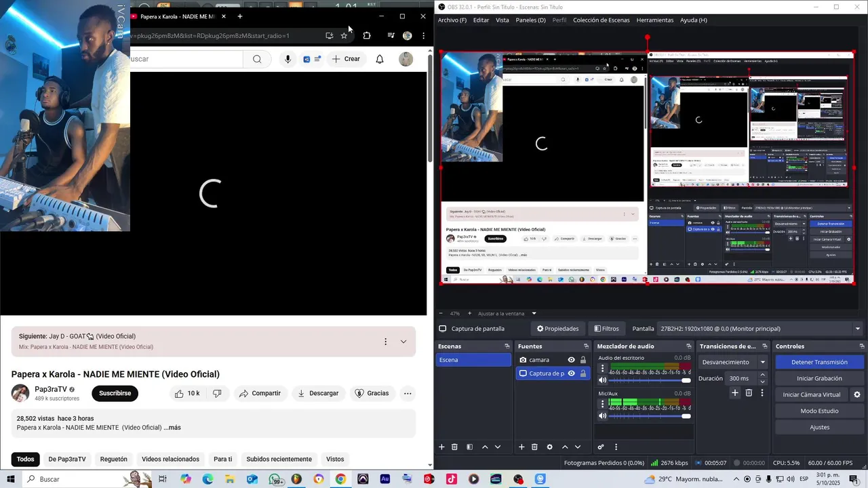
Task: Bookmark the page with the star icon
Action: pyautogui.click(x=344, y=35)
